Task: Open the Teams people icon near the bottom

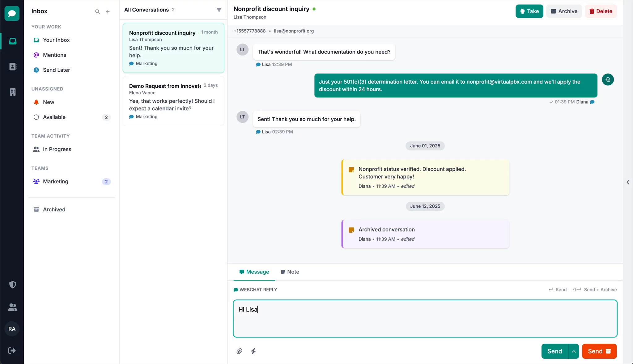Action: (x=12, y=307)
